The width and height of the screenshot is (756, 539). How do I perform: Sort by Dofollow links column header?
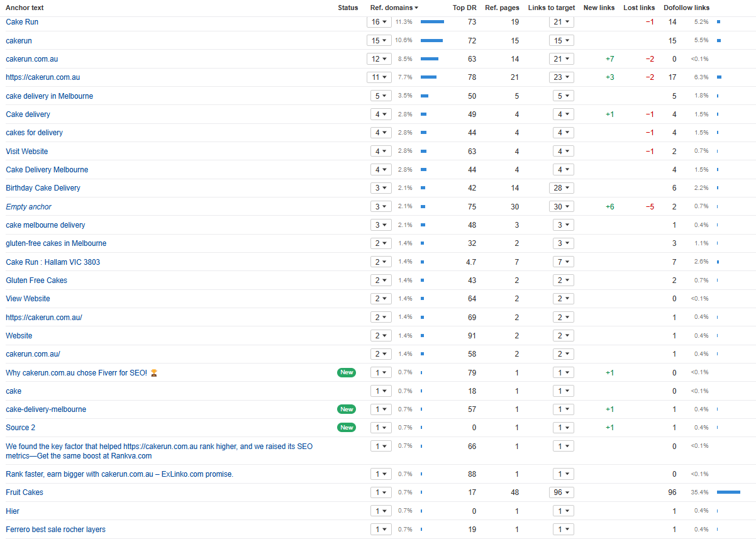[x=686, y=8]
